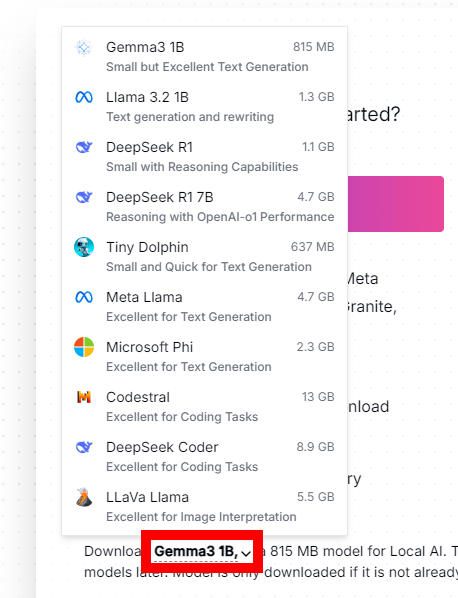Click the Meta logo beside Meta Llama
This screenshot has height=598, width=458.
coord(84,297)
